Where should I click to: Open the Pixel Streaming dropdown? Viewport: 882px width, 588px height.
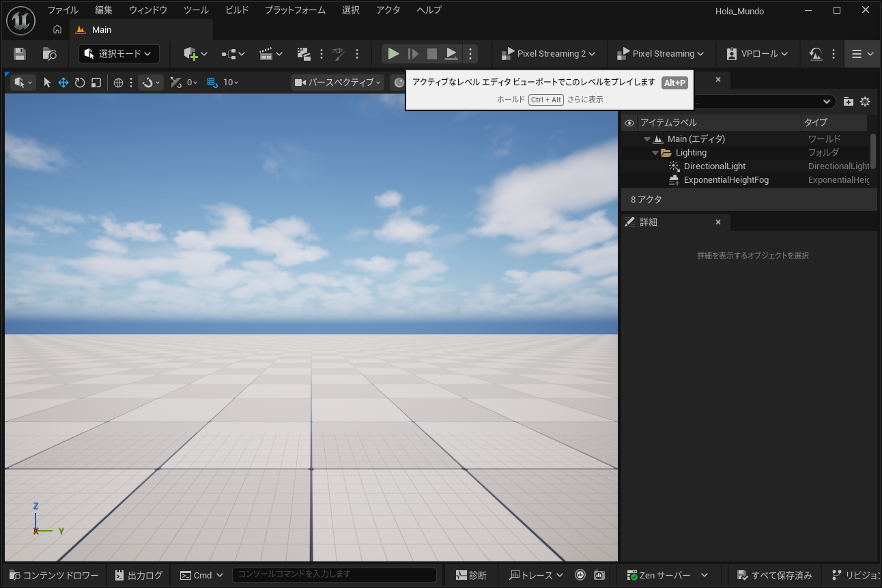pos(660,54)
